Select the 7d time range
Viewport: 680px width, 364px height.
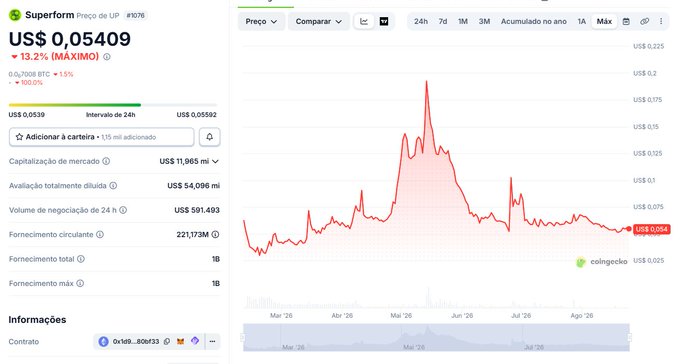click(443, 21)
